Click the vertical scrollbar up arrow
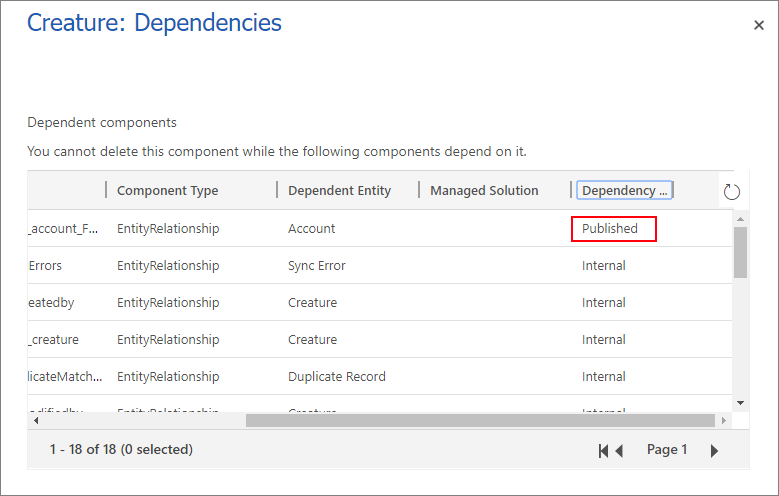Viewport: 779px width, 496px height. click(x=740, y=219)
